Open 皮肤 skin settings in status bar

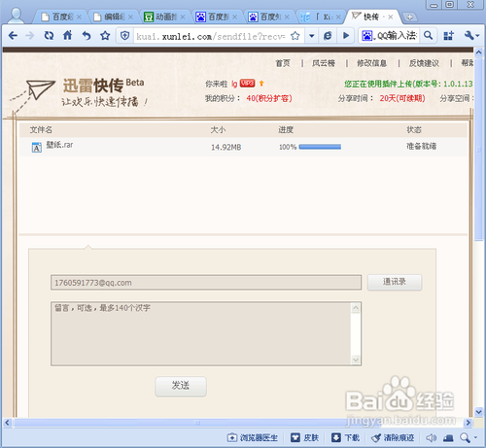pyautogui.click(x=304, y=438)
